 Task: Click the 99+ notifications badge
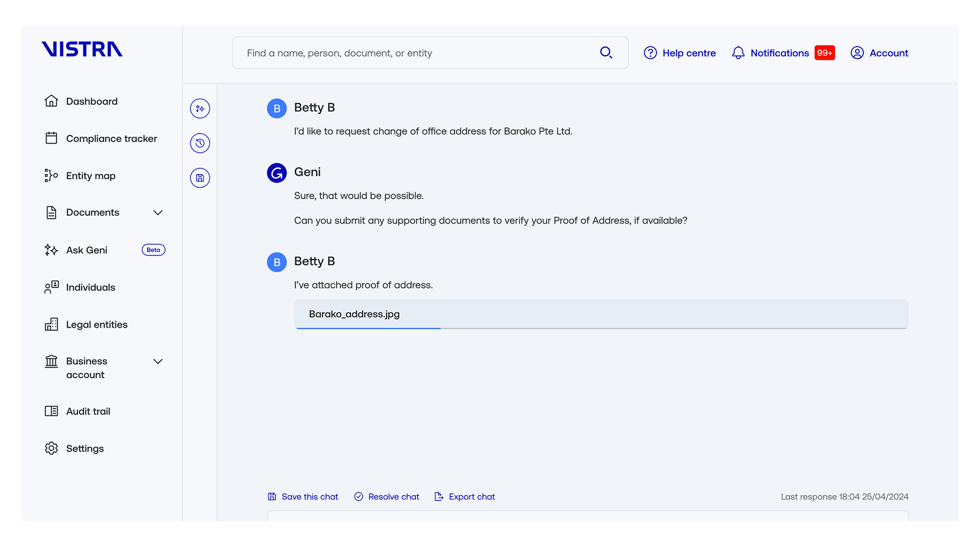point(824,53)
